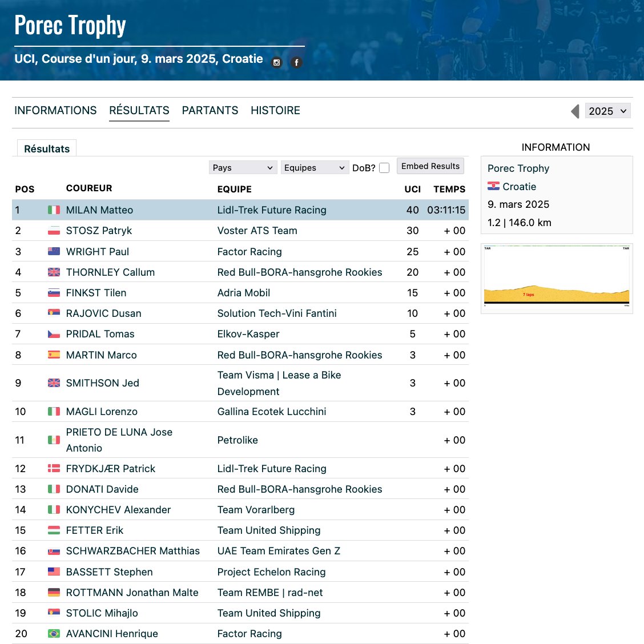Open Project Echelon Racing page

point(272,571)
